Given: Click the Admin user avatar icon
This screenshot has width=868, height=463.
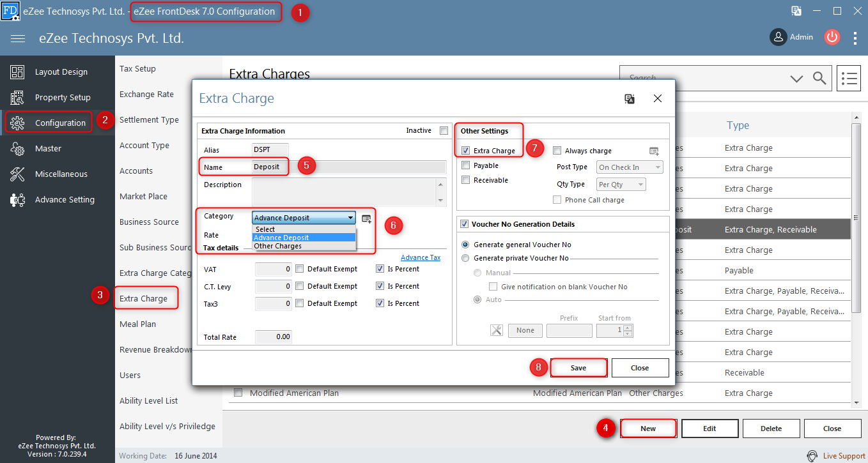Looking at the screenshot, I should pyautogui.click(x=778, y=37).
